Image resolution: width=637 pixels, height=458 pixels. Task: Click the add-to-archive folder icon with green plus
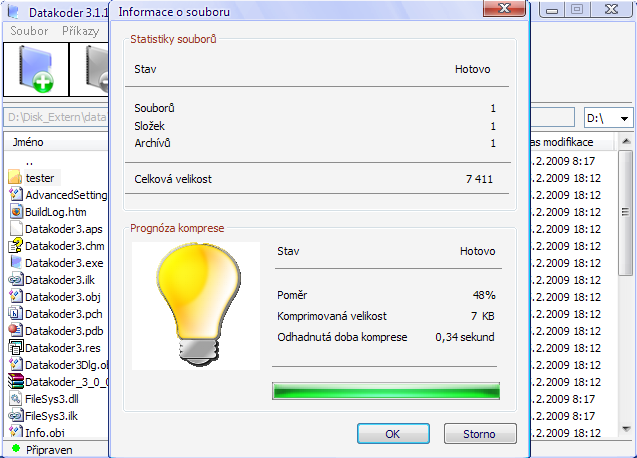[x=36, y=69]
